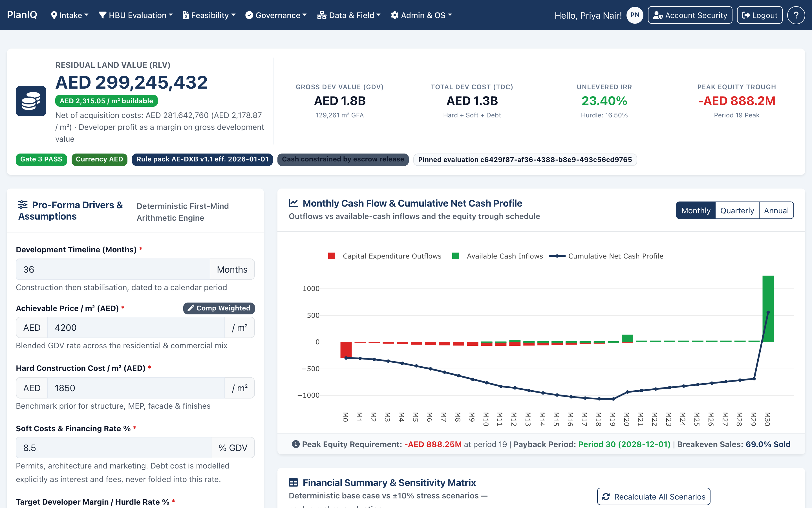Click the PlanIQ brand logo
Screen dimensions: 812x508
(x=22, y=15)
